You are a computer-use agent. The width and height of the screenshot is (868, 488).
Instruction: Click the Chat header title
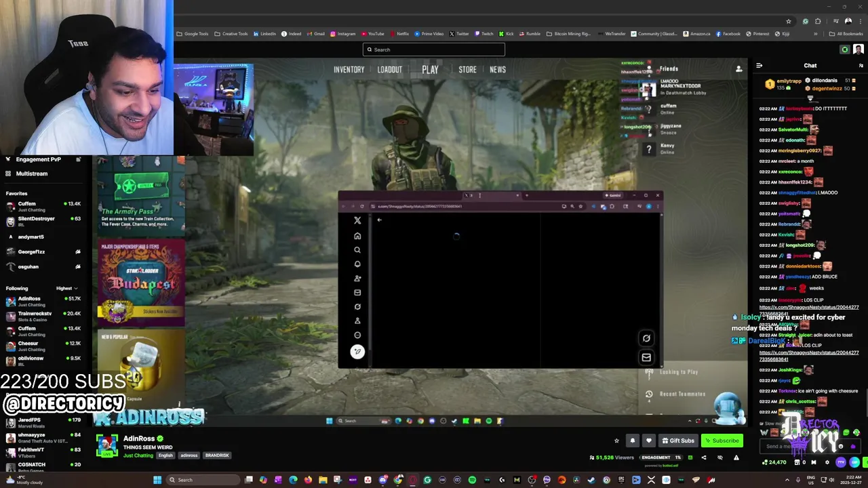pos(810,66)
